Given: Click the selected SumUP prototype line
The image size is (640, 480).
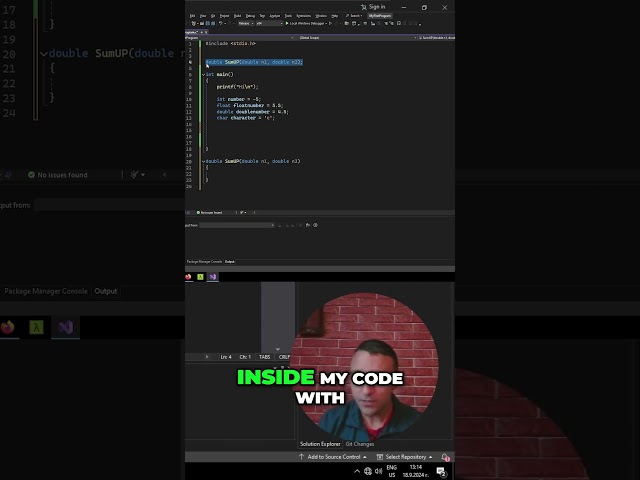Looking at the screenshot, I should coord(254,62).
